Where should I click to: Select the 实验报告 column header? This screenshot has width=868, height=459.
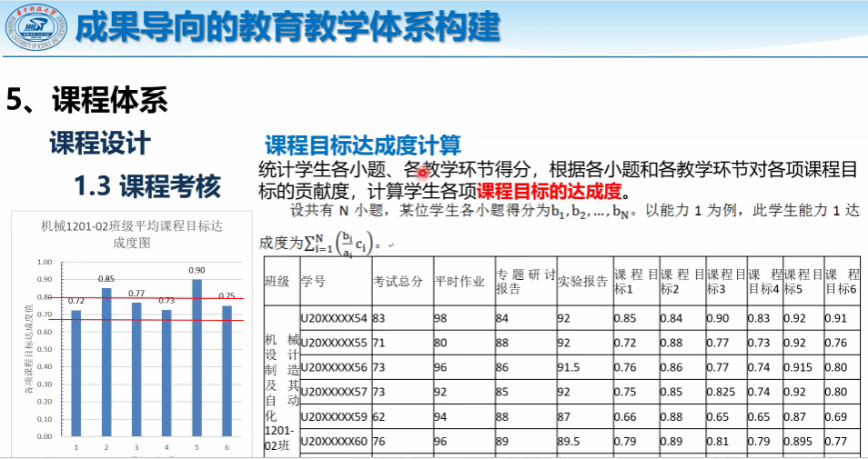(x=582, y=282)
